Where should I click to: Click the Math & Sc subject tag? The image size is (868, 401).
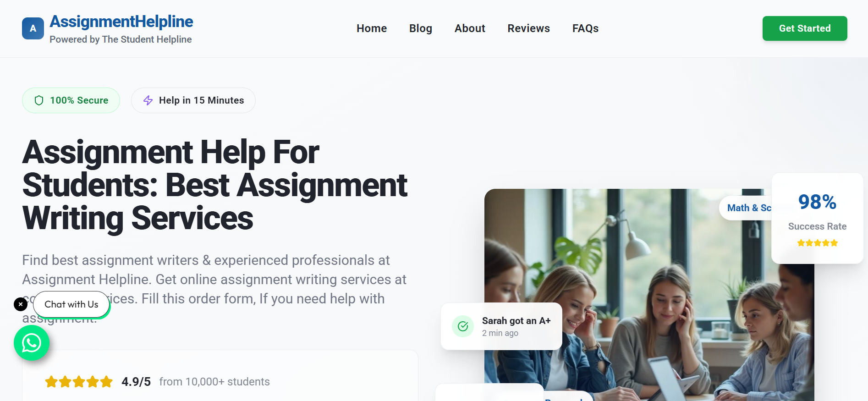tap(746, 208)
